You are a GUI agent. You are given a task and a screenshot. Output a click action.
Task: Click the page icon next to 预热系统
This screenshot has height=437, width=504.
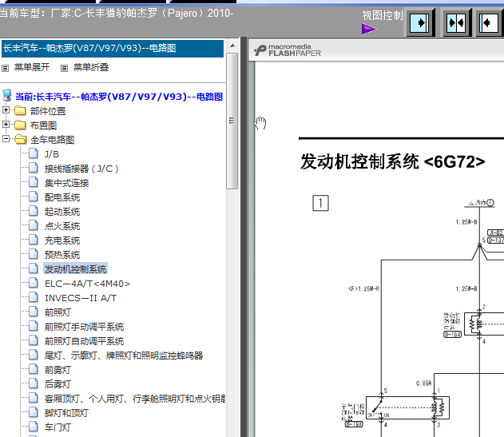pos(33,254)
